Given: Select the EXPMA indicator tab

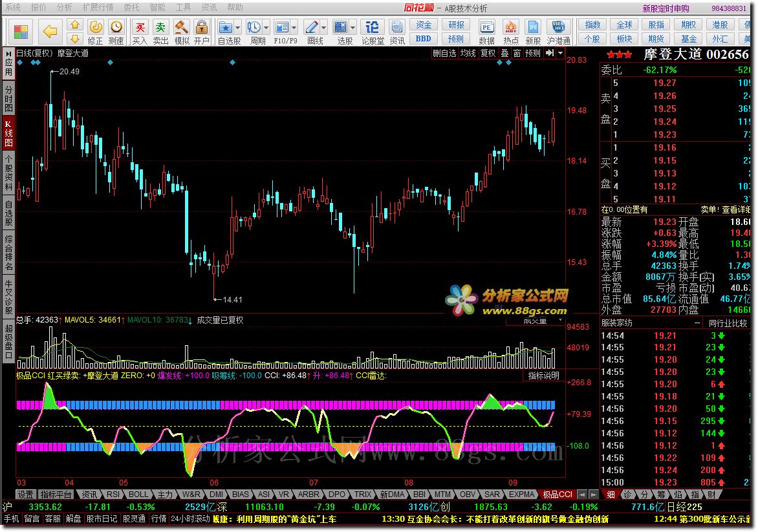Looking at the screenshot, I should click(x=521, y=495).
